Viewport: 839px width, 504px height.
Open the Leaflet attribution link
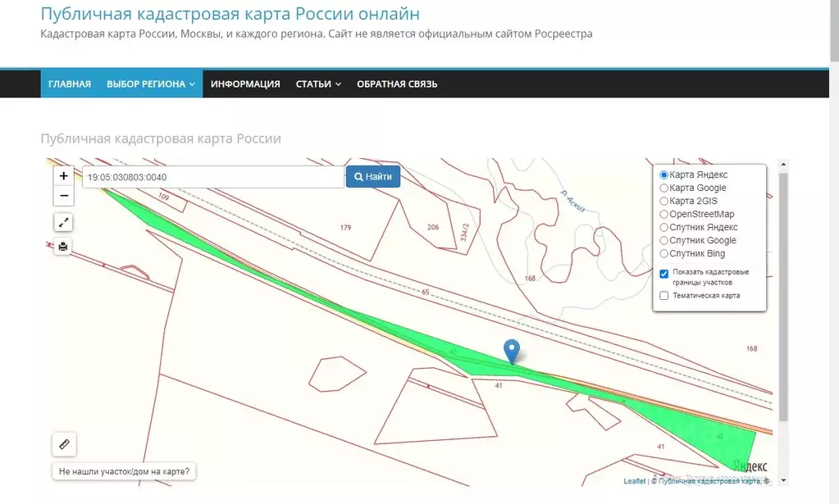point(635,481)
